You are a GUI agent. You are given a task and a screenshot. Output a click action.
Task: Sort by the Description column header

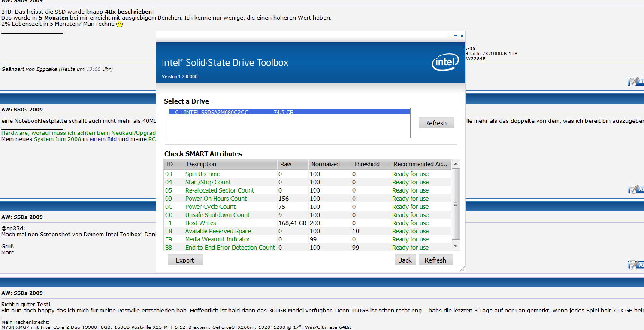[x=231, y=164]
